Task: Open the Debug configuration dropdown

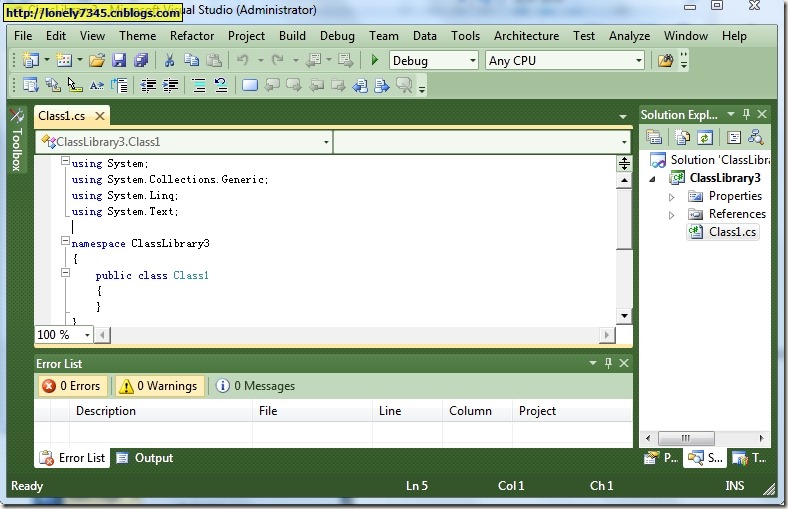Action: (x=433, y=61)
